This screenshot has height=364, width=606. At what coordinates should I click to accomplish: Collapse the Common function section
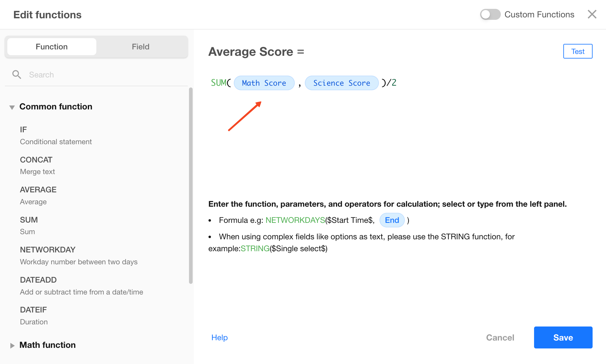(x=12, y=107)
